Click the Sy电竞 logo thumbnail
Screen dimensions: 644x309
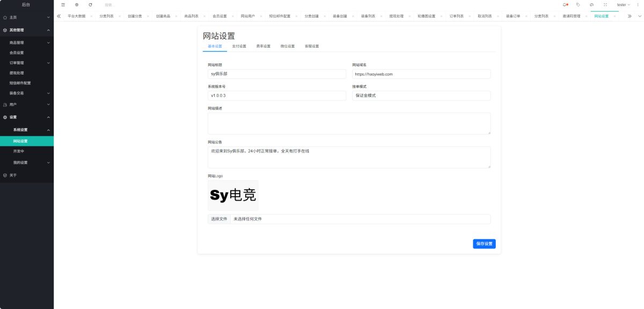(x=233, y=195)
